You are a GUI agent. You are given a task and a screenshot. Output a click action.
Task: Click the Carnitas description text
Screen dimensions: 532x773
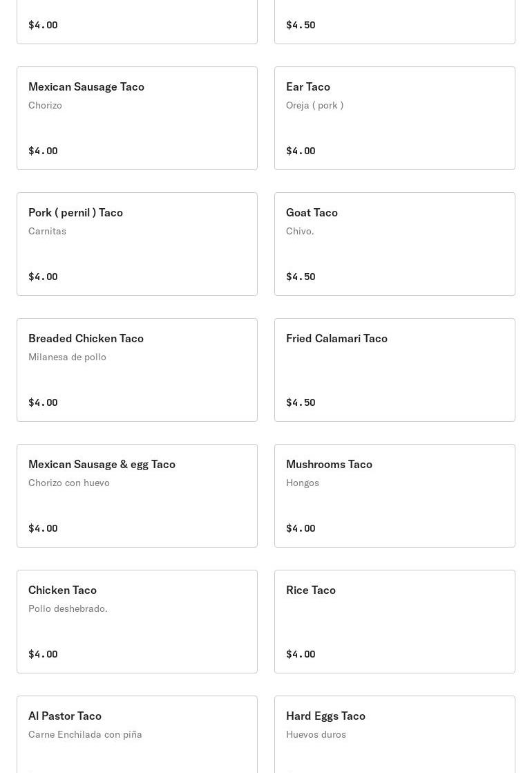click(47, 231)
